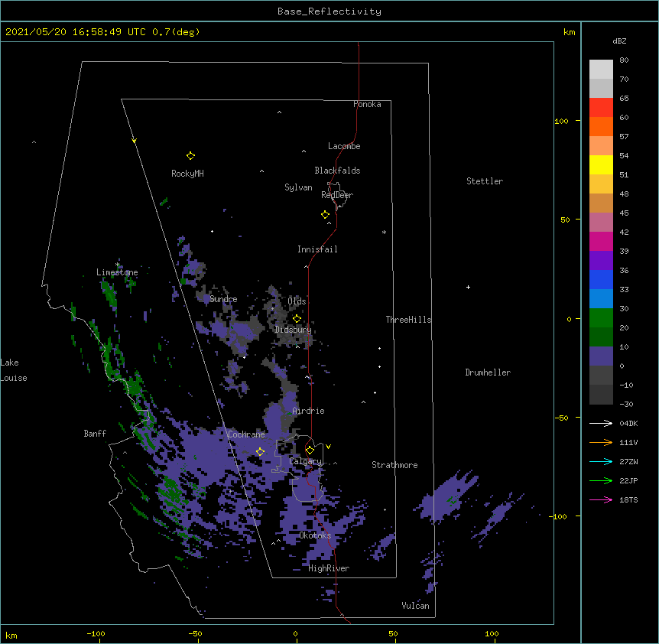Click the Drumheller label

tap(488, 372)
